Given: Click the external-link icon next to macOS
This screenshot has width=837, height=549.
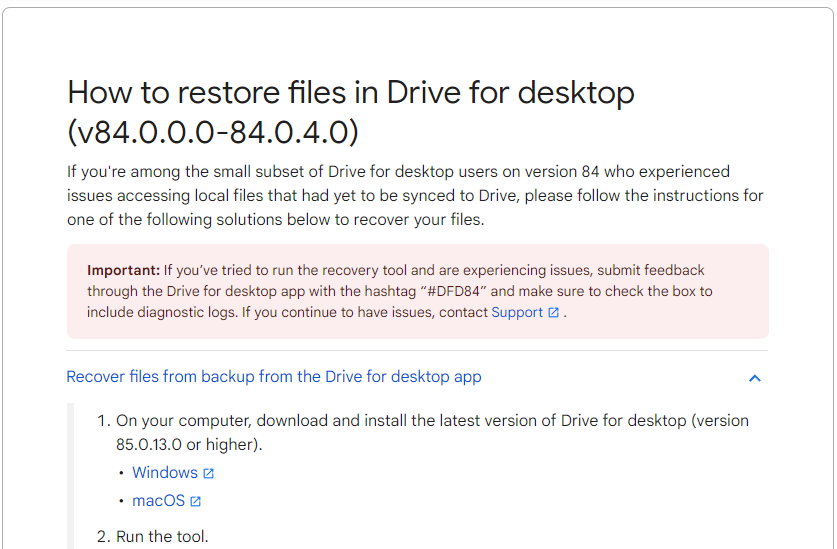Looking at the screenshot, I should coord(196,502).
